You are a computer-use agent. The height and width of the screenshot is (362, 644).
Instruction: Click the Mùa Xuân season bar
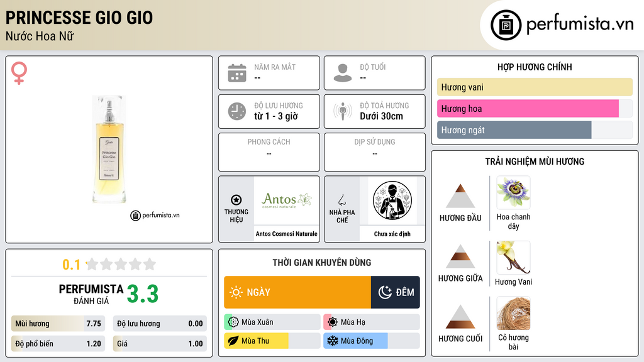pos(272,322)
